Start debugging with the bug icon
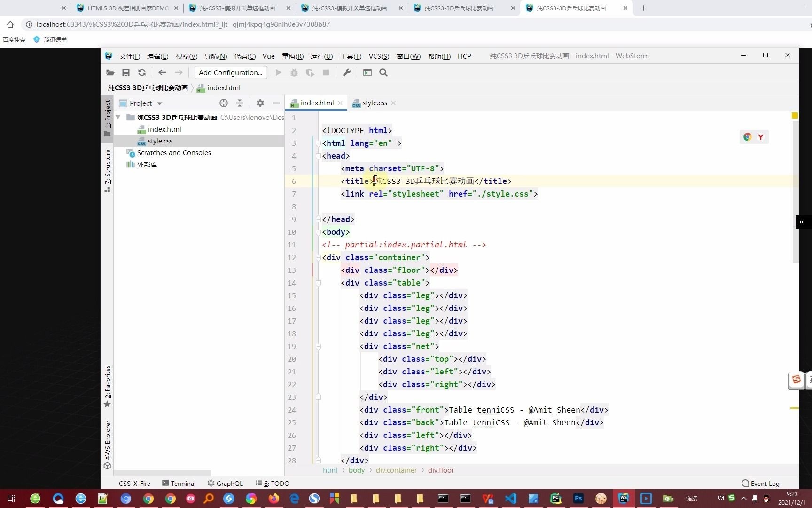This screenshot has height=508, width=812. click(x=294, y=72)
